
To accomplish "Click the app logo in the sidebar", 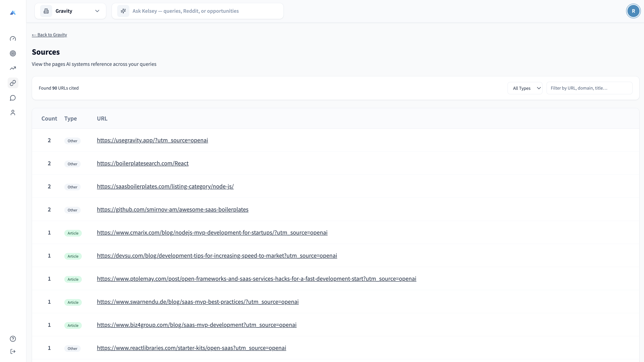I will click(x=13, y=13).
